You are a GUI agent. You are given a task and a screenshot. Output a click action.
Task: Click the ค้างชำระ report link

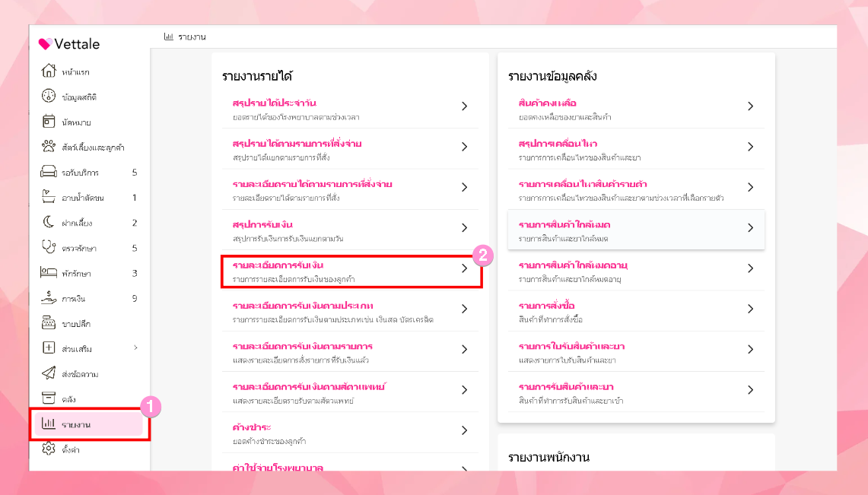(x=252, y=427)
